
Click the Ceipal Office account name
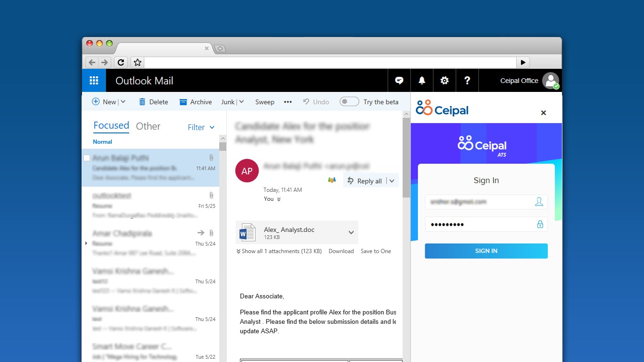(519, 81)
